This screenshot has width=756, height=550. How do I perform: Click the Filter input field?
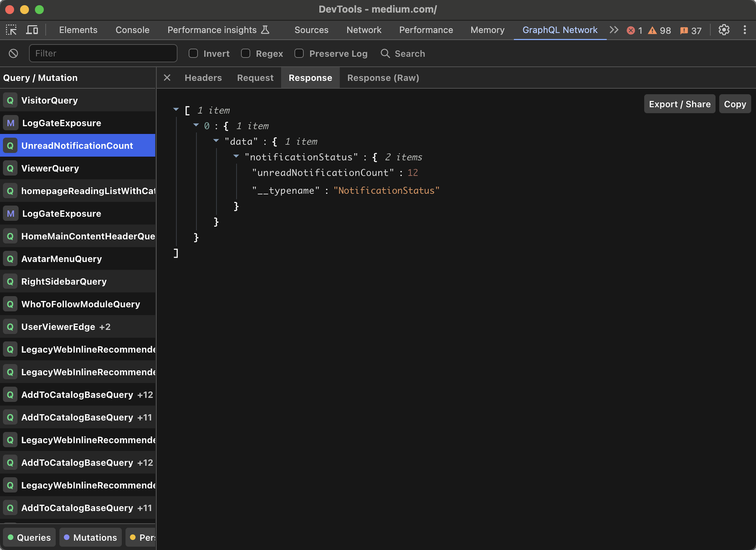tap(103, 53)
